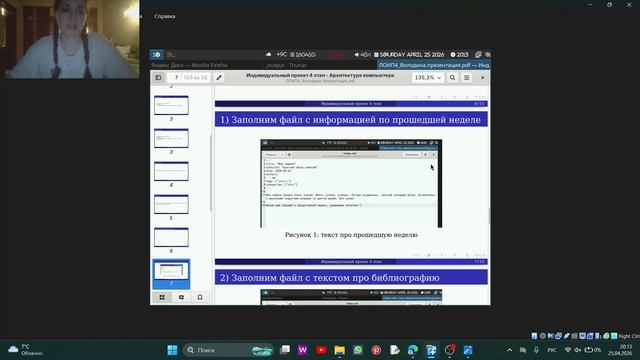The height and width of the screenshot is (360, 640).
Task: Select page 3 thumbnail in sidebar
Action: click(171, 138)
